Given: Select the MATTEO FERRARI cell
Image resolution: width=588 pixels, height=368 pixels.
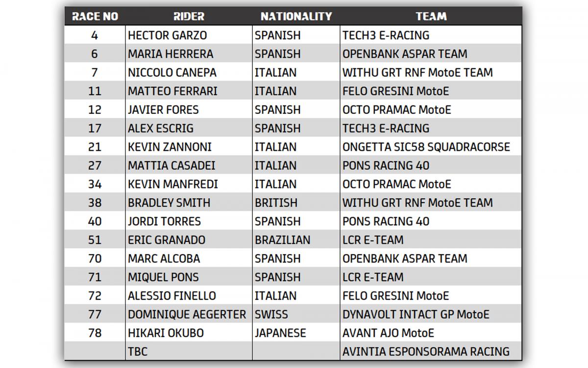Looking at the screenshot, I should coord(172,91).
